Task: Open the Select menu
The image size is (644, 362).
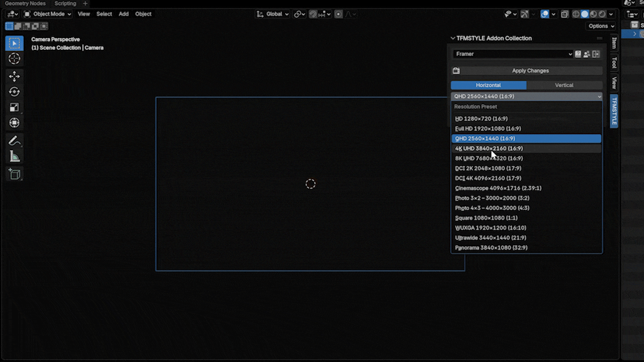Action: coord(104,14)
